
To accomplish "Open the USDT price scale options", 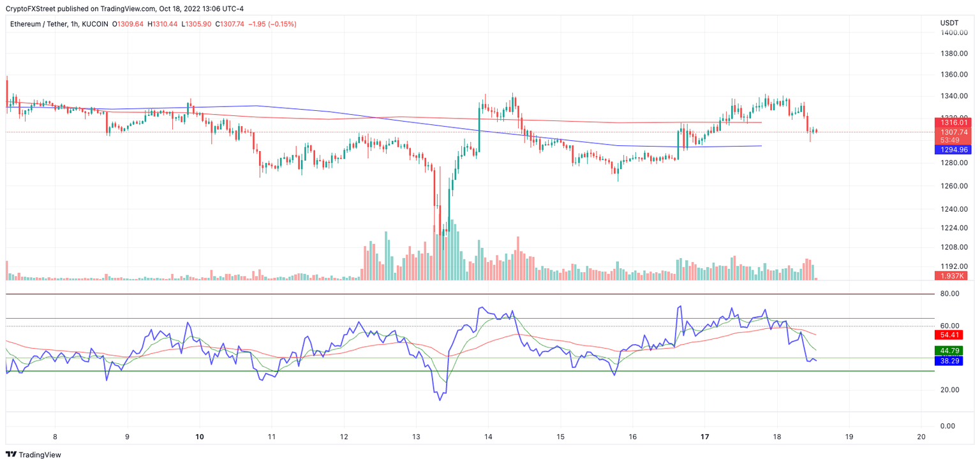I will tap(950, 22).
